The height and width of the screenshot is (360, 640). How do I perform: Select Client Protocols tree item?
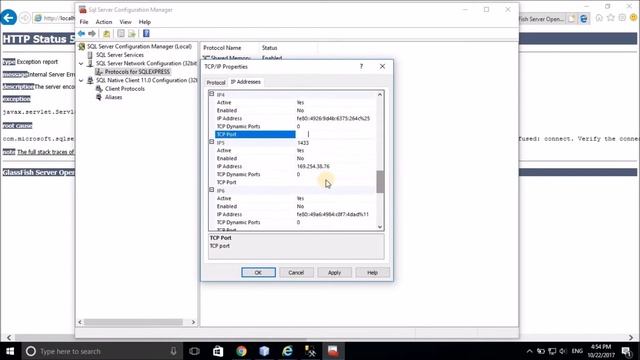(125, 89)
